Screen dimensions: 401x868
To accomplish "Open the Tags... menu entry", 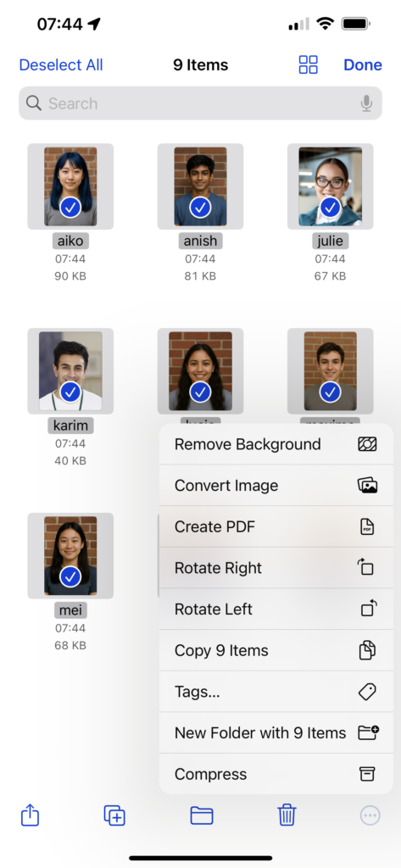I will point(276,692).
